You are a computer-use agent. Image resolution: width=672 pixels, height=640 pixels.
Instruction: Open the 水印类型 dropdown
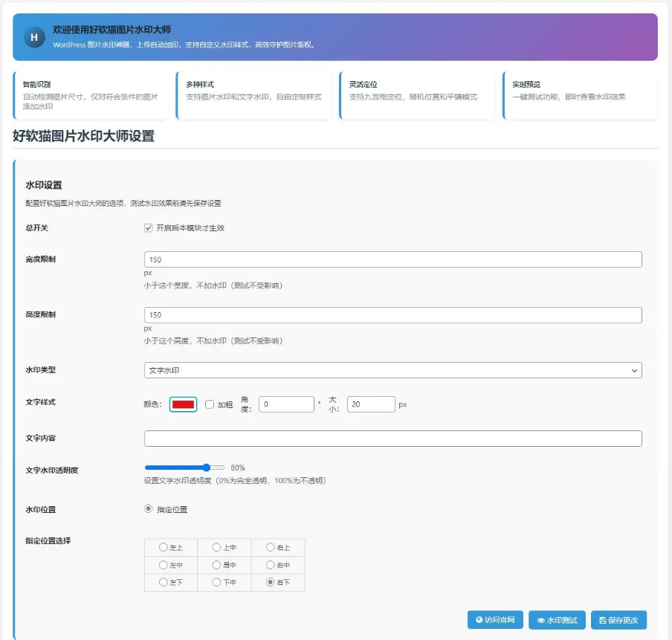(394, 369)
